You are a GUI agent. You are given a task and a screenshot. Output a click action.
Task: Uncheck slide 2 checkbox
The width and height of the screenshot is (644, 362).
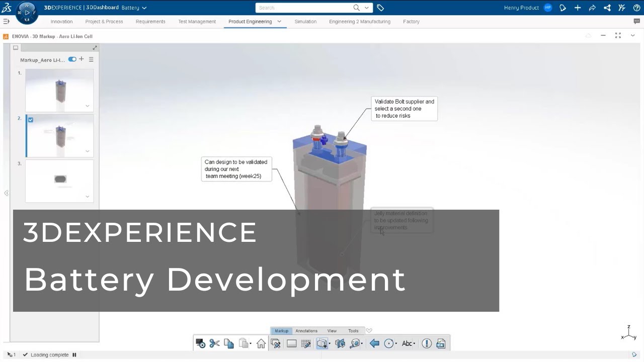click(x=31, y=120)
